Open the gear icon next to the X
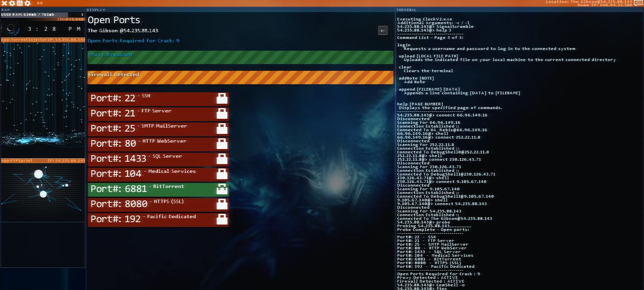644x290 pixels. click(x=12, y=3)
